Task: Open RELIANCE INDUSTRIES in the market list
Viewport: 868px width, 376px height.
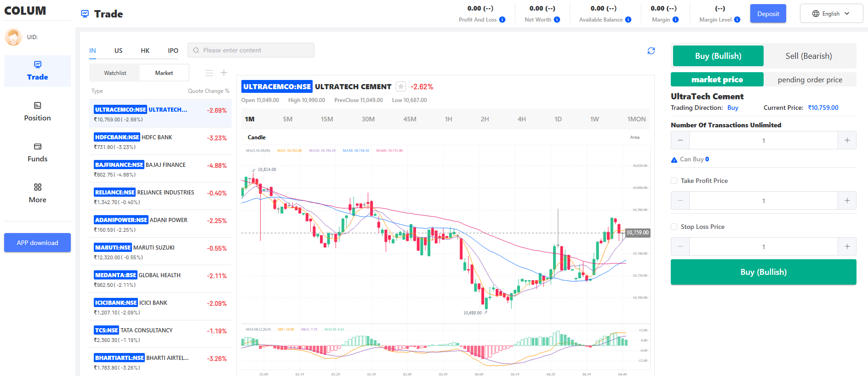Action: [160, 196]
